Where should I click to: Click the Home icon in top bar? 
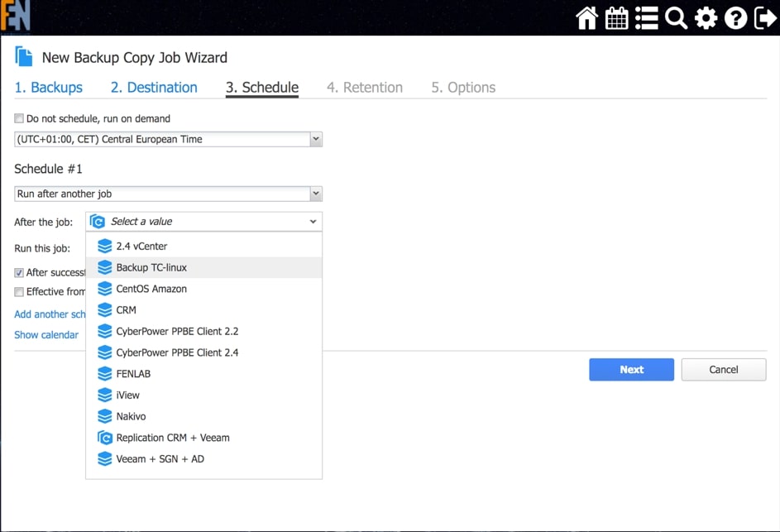586,18
